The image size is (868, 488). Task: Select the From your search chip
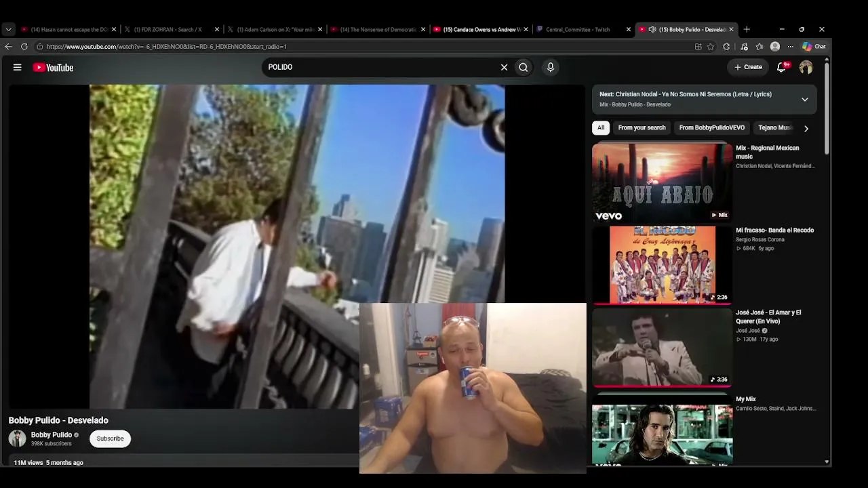click(x=642, y=127)
